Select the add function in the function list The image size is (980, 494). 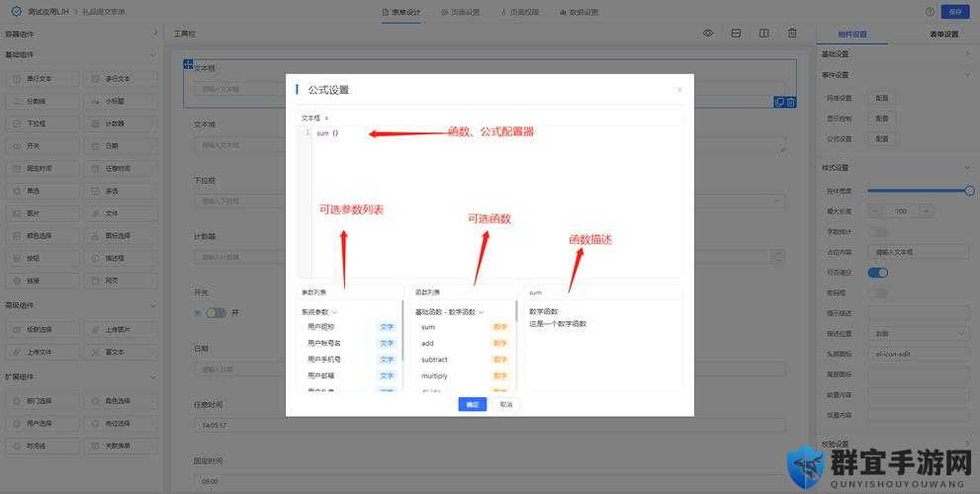click(465, 344)
